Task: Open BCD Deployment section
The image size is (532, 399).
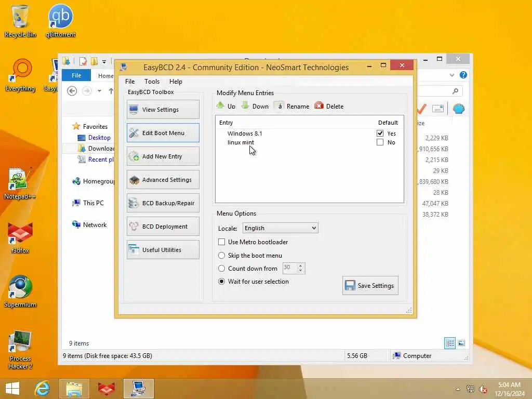Action: tap(163, 227)
